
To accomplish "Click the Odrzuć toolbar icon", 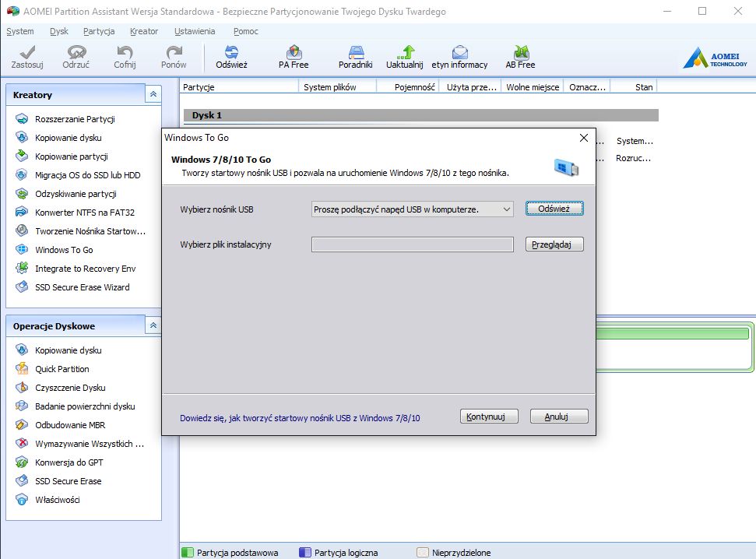I will [x=76, y=51].
